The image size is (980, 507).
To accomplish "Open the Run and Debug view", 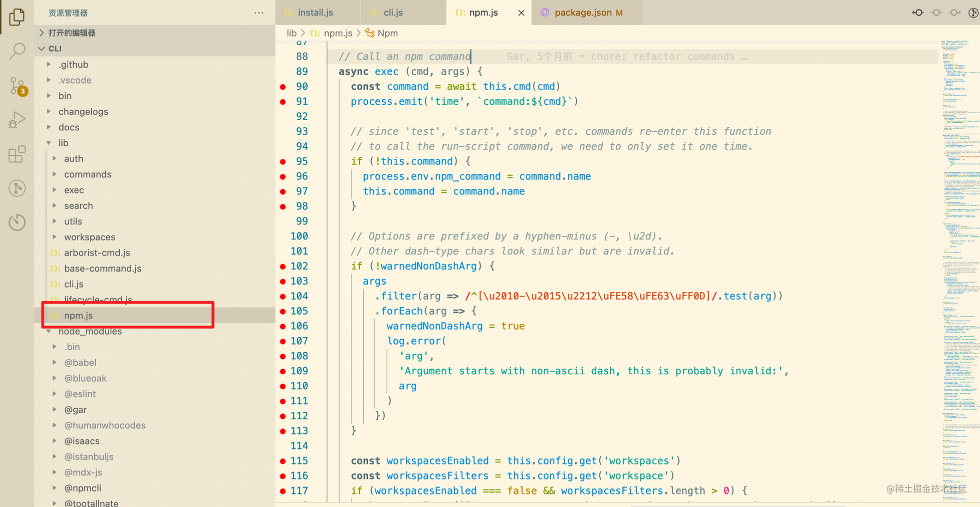I will pyautogui.click(x=17, y=120).
